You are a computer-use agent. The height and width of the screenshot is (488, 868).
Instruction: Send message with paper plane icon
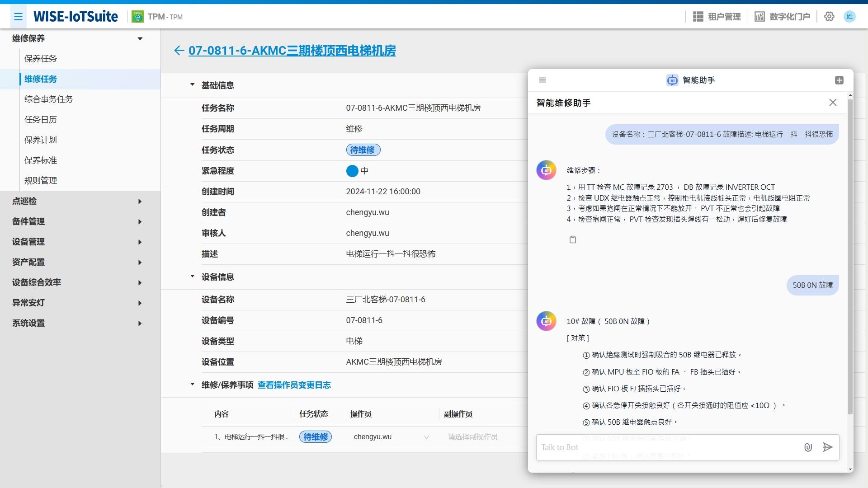tap(827, 447)
